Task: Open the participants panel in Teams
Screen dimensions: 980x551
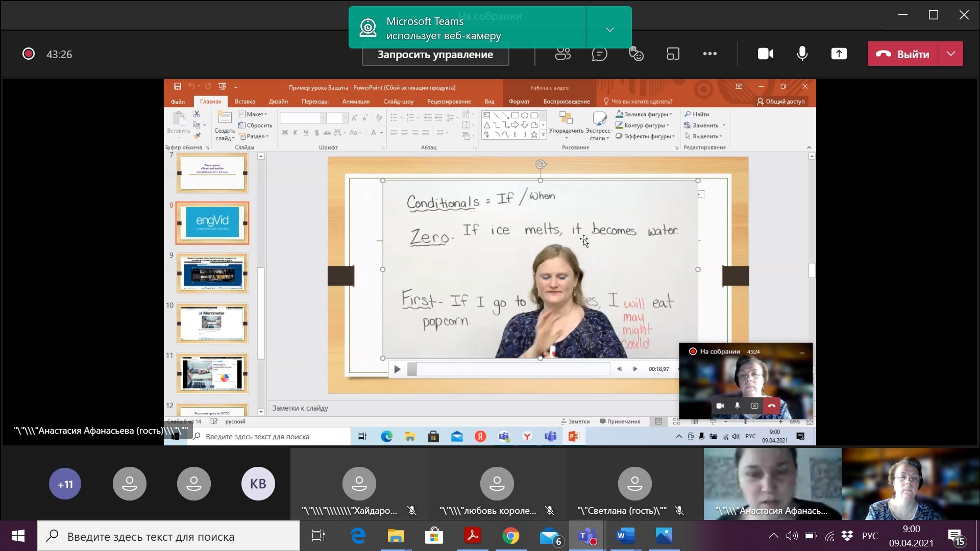Action: [x=562, y=54]
